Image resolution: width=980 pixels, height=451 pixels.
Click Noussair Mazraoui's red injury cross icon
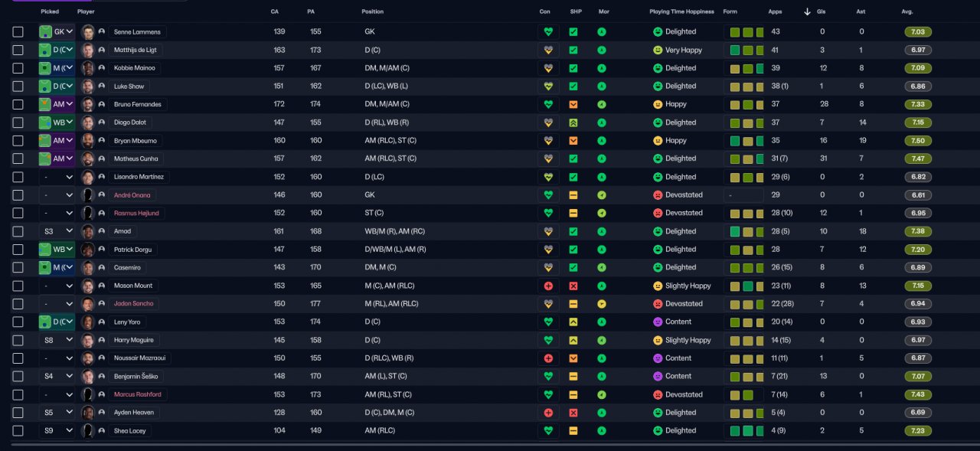click(548, 358)
